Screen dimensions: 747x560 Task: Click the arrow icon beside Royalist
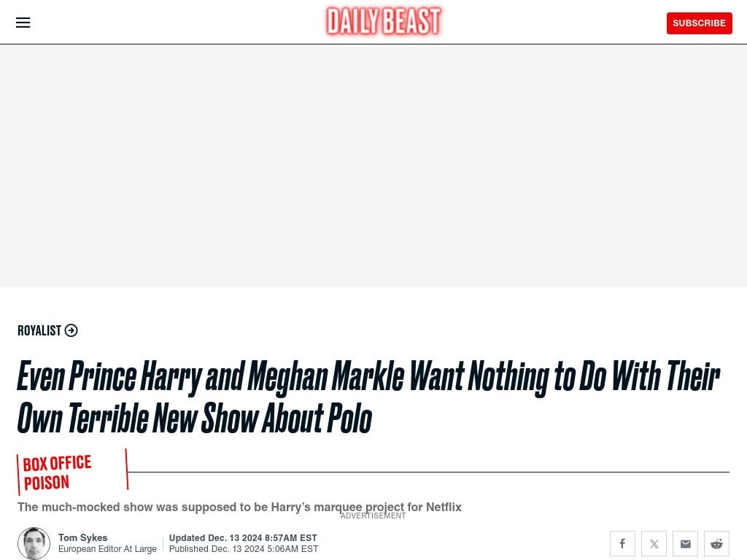(x=71, y=330)
